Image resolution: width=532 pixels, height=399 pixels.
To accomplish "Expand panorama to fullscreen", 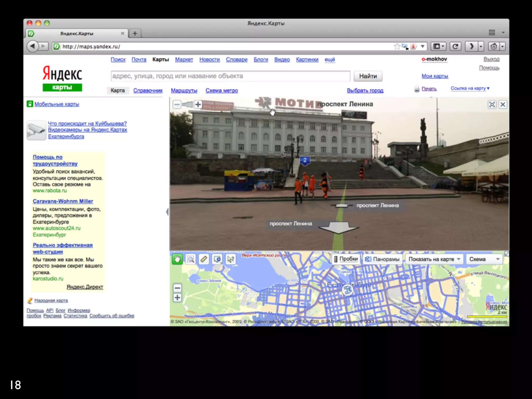I will point(492,104).
